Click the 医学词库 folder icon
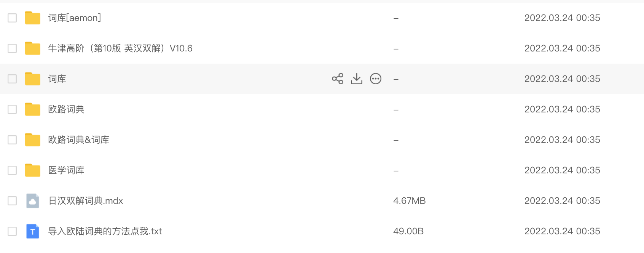This screenshot has width=644, height=253. [x=33, y=170]
